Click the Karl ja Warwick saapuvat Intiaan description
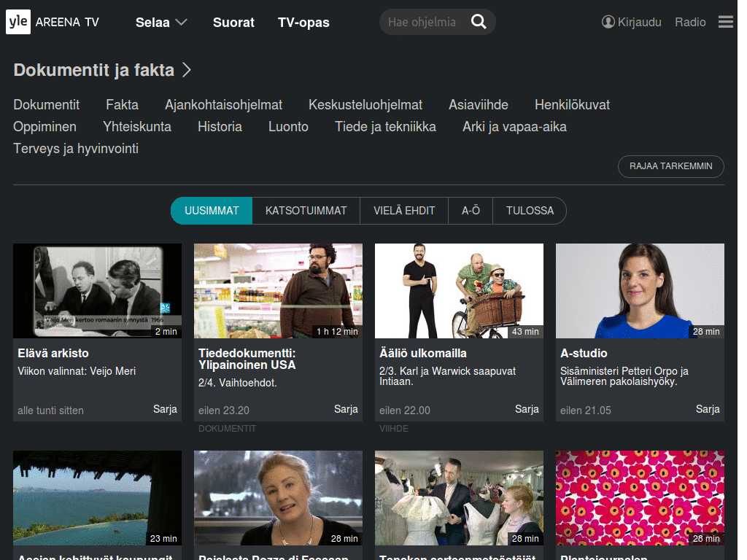The width and height of the screenshot is (747, 560). (x=447, y=376)
